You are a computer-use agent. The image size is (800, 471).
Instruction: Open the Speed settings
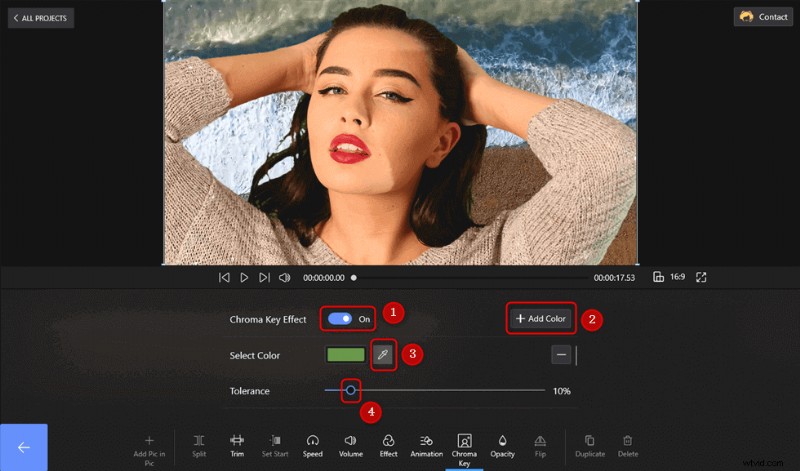click(x=313, y=446)
